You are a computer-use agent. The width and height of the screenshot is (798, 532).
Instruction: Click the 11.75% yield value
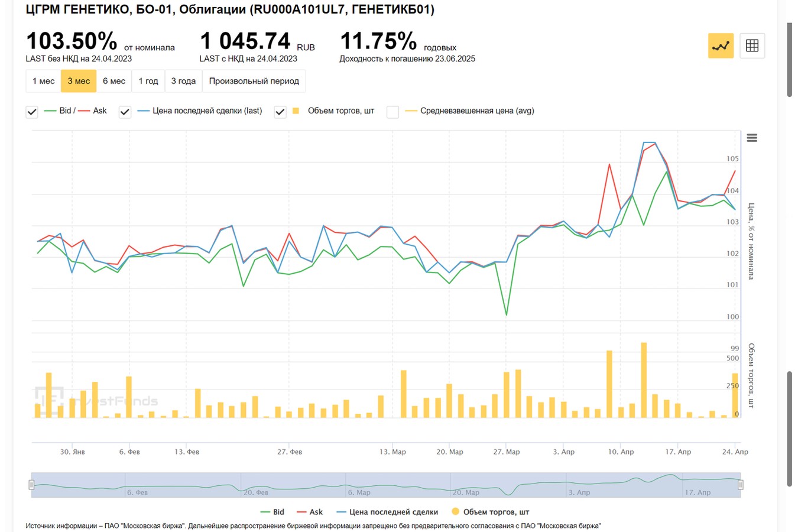378,41
